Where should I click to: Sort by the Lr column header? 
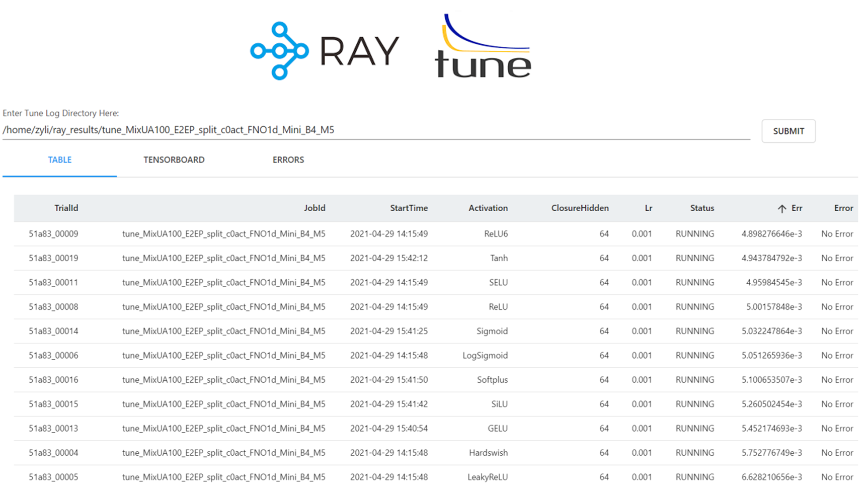pos(648,208)
